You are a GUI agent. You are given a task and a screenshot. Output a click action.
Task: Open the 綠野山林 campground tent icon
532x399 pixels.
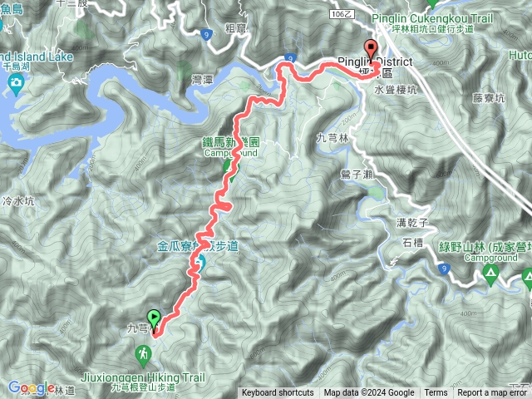tap(490, 274)
